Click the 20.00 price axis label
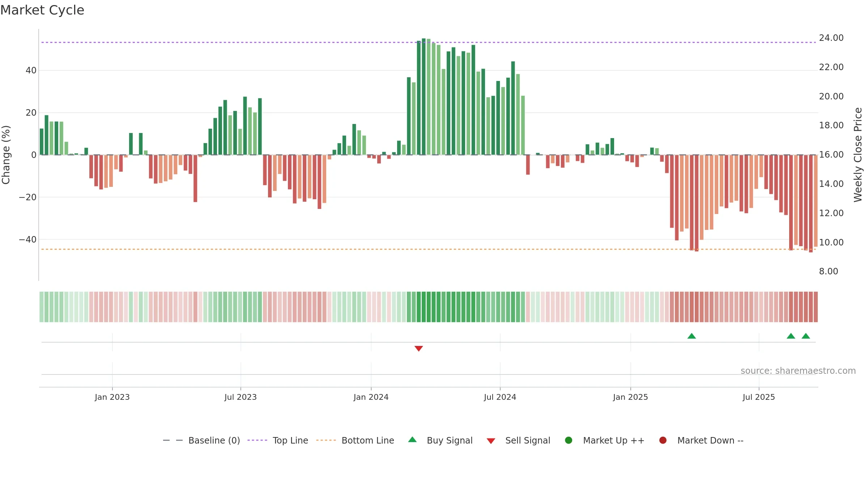Viewport: 868px width, 488px height. point(831,97)
